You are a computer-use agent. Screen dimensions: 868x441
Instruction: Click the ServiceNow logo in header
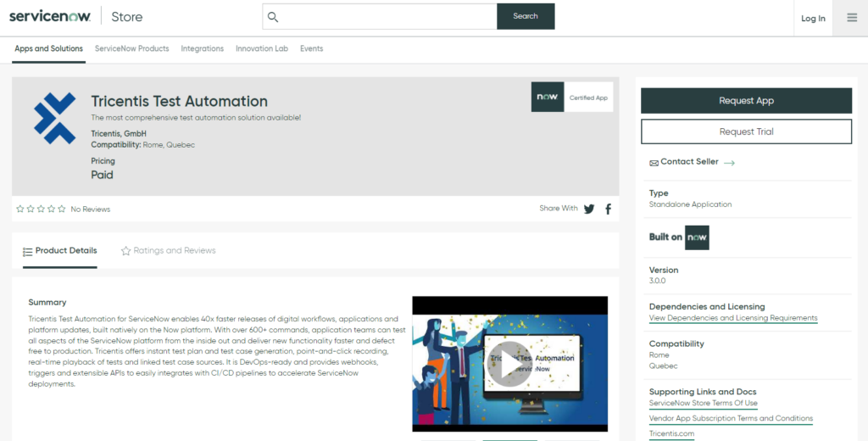pyautogui.click(x=50, y=17)
